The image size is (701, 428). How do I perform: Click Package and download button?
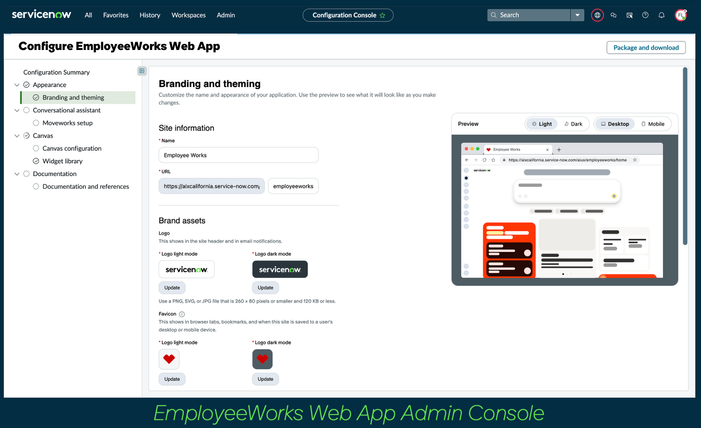(646, 47)
